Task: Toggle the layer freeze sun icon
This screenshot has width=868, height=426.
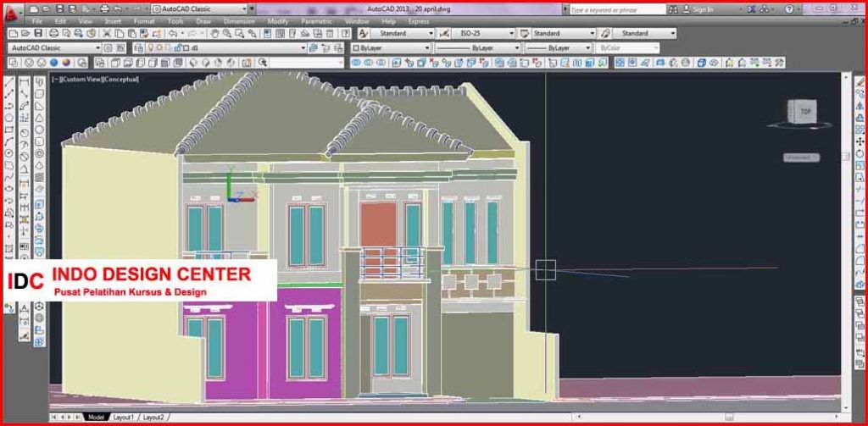Action: pos(159,48)
